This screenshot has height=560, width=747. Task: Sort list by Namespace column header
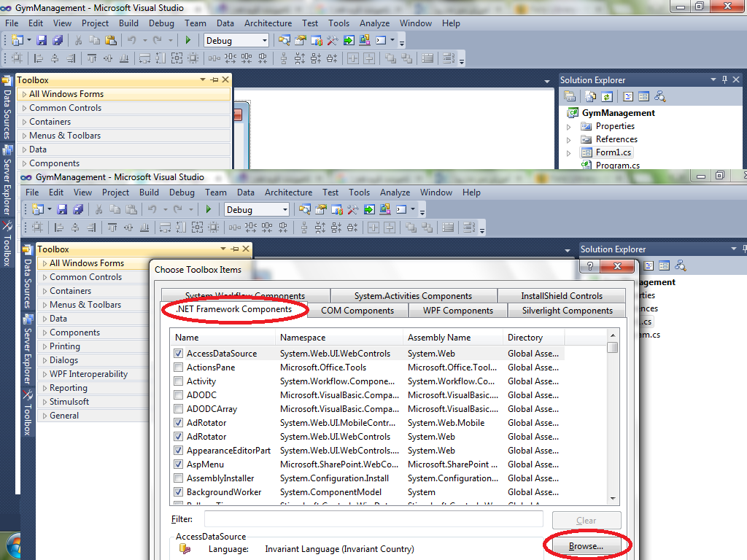(338, 338)
